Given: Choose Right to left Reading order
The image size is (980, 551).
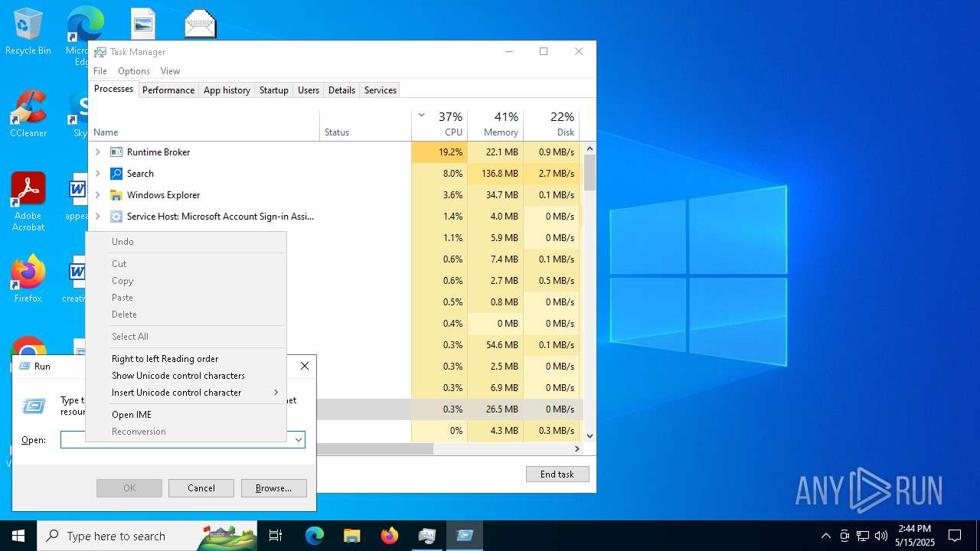Looking at the screenshot, I should tap(186, 359).
